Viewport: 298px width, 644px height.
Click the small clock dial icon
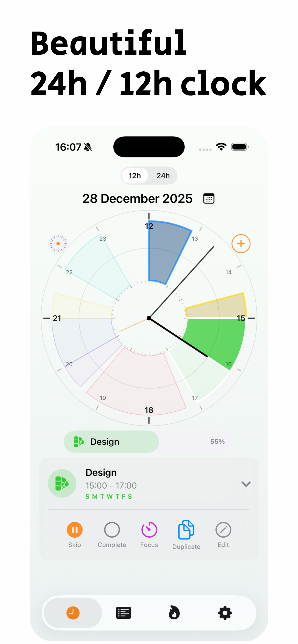58,244
